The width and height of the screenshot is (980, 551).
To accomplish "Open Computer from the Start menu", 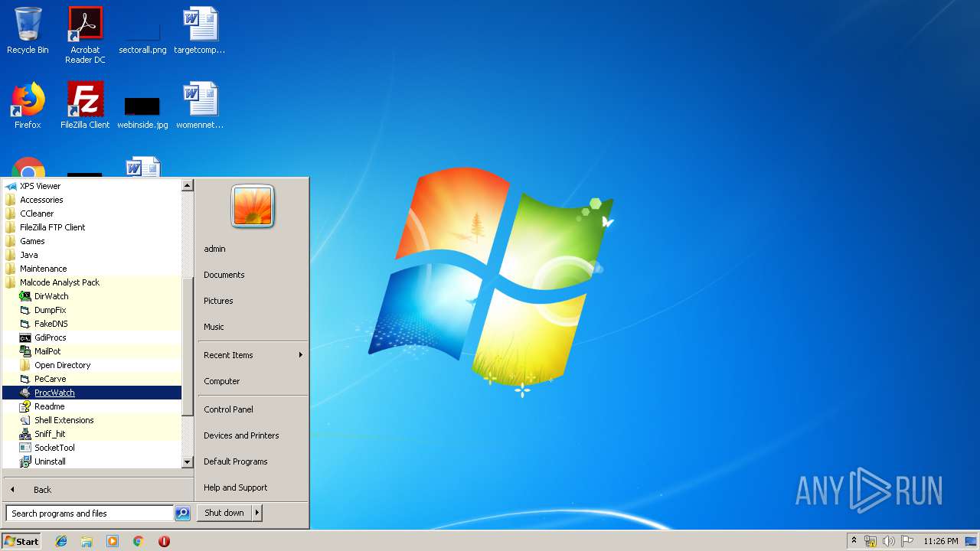I will 253,381.
